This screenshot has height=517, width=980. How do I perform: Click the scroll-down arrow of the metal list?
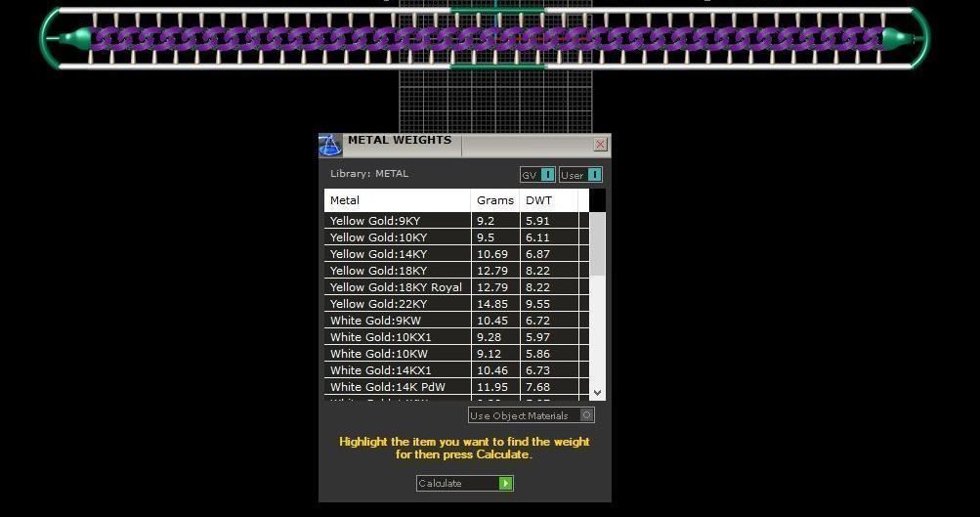598,393
